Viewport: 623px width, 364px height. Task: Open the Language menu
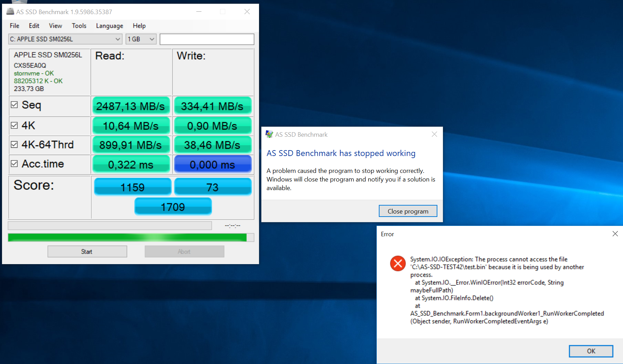[x=110, y=26]
